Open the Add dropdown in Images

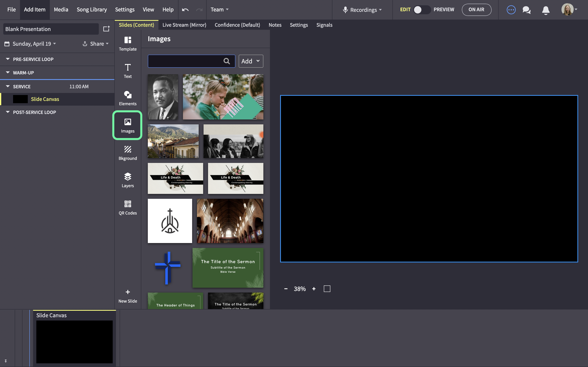[251, 61]
